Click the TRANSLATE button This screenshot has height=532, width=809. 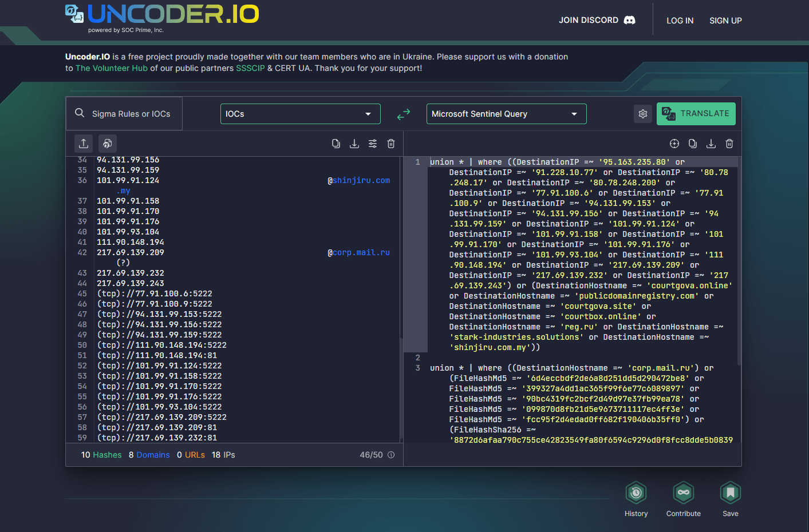click(x=696, y=113)
